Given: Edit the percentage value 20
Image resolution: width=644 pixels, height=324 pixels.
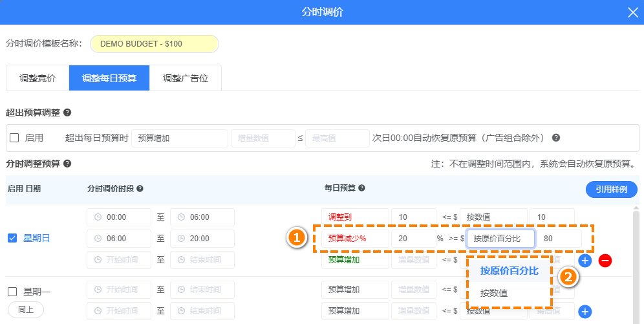Looking at the screenshot, I should pyautogui.click(x=414, y=239).
